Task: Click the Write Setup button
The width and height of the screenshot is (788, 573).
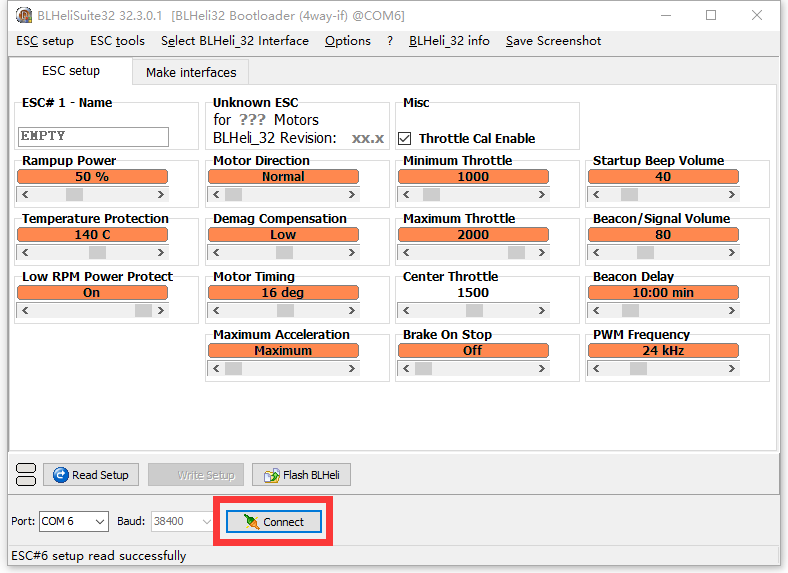Action: coord(196,474)
